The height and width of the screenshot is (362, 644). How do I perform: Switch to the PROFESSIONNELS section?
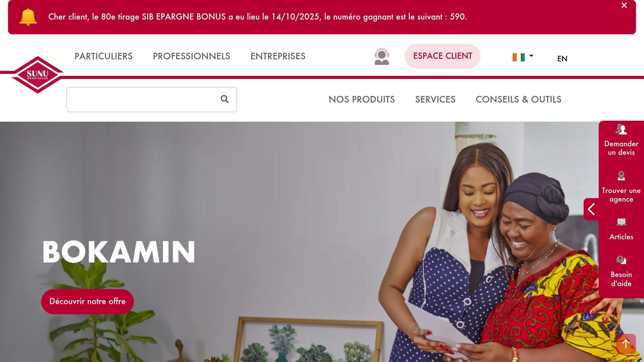coord(192,56)
